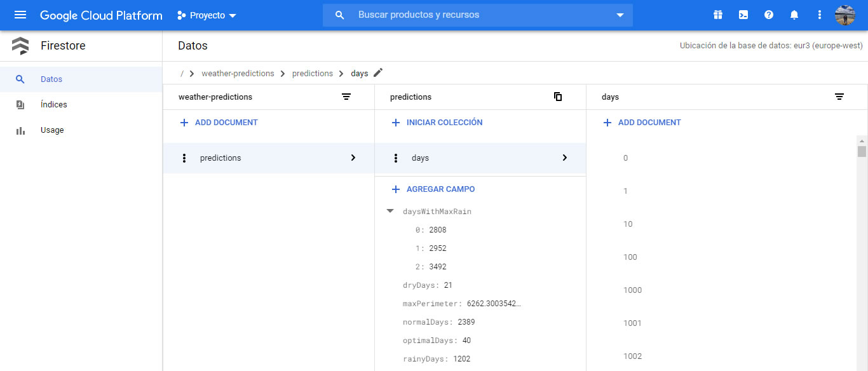Click ADD DOCUMENT under weather-predictions
The height and width of the screenshot is (371, 868).
219,123
